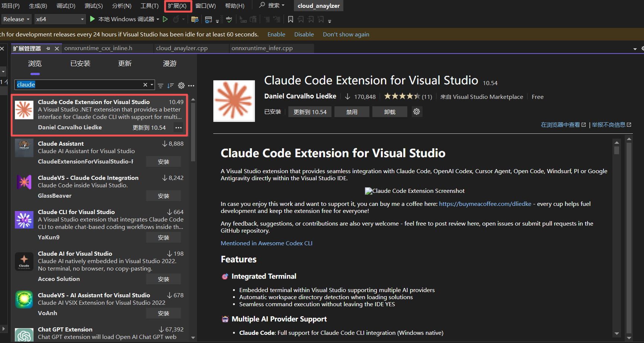The height and width of the screenshot is (343, 644).
Task: Click Enable in the notification bar
Action: [276, 34]
